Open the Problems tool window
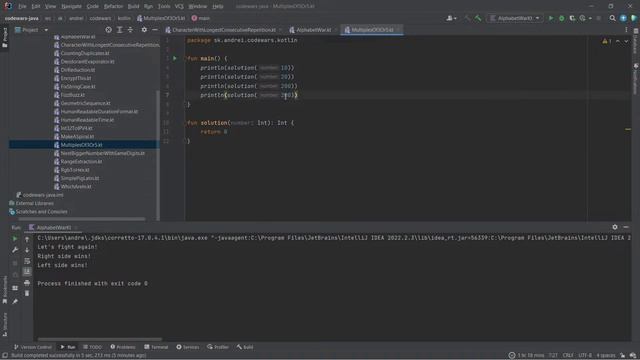The height and width of the screenshot is (360, 640). pyautogui.click(x=123, y=347)
